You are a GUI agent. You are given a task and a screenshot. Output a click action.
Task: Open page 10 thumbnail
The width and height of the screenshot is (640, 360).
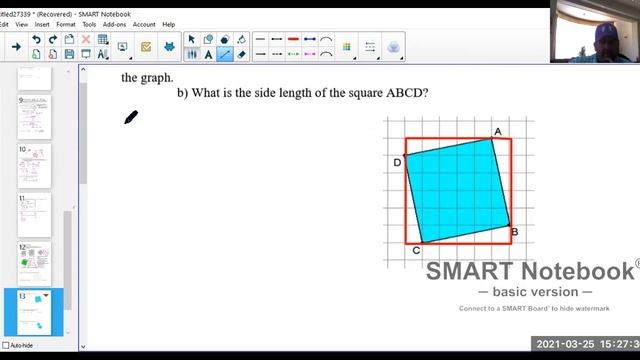click(x=34, y=166)
